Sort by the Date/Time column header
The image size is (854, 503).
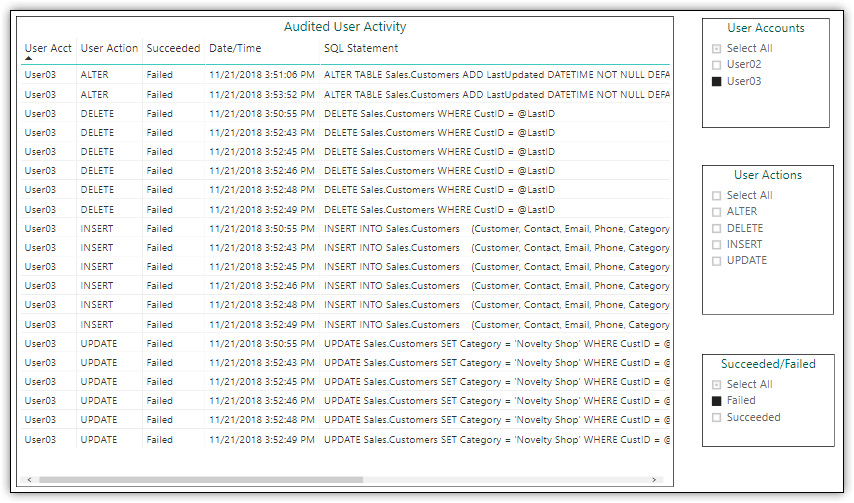(x=235, y=48)
